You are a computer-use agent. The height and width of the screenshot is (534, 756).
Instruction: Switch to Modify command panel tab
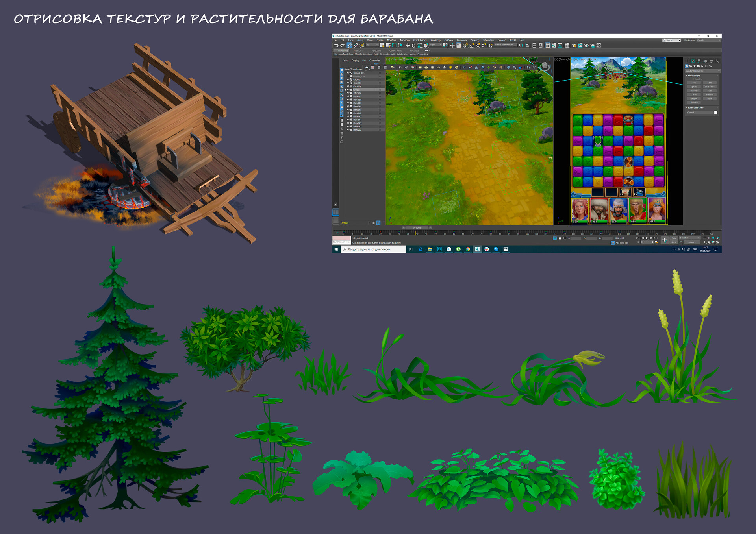coord(693,61)
